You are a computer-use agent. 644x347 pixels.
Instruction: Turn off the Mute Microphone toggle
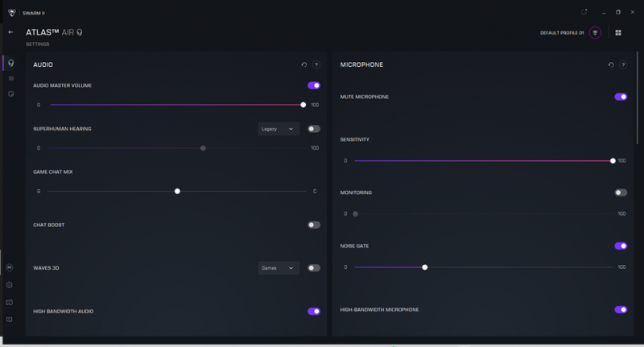click(621, 97)
